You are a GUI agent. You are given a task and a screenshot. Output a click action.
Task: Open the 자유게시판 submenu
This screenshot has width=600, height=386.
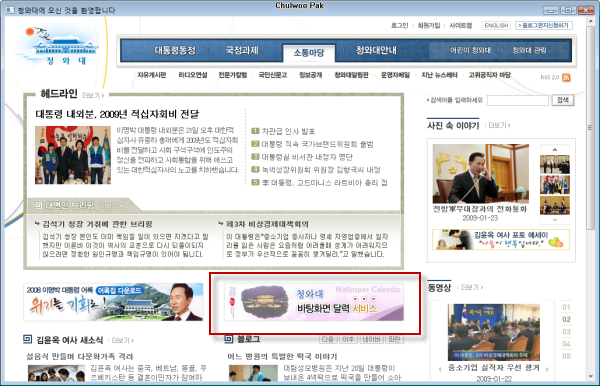pyautogui.click(x=152, y=75)
